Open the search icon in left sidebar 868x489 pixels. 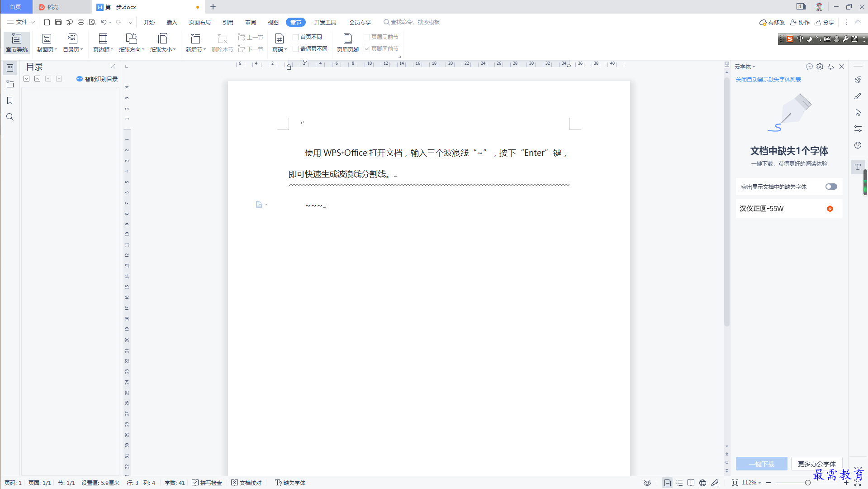coord(10,117)
